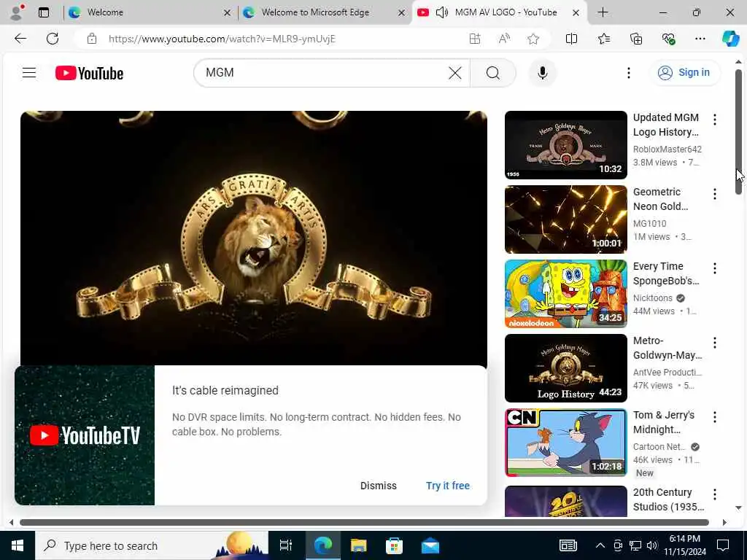The height and width of the screenshot is (560, 747).
Task: Open options for Tom & Jerry's Midnight
Action: point(715,417)
